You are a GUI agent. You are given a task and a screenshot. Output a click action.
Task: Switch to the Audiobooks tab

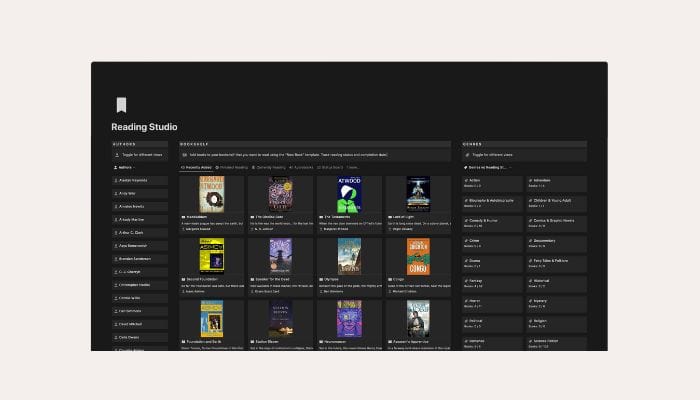(301, 168)
